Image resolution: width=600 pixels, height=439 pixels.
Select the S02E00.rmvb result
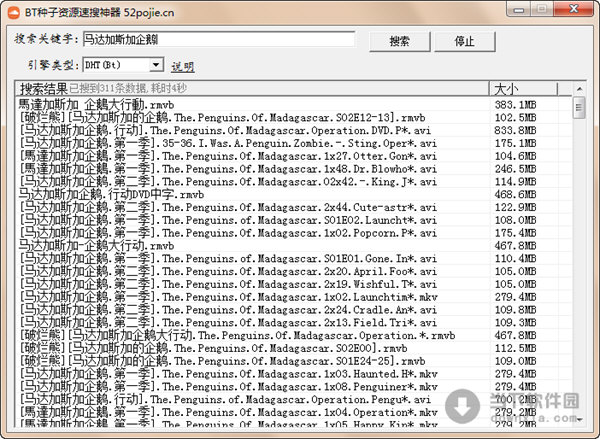213,348
